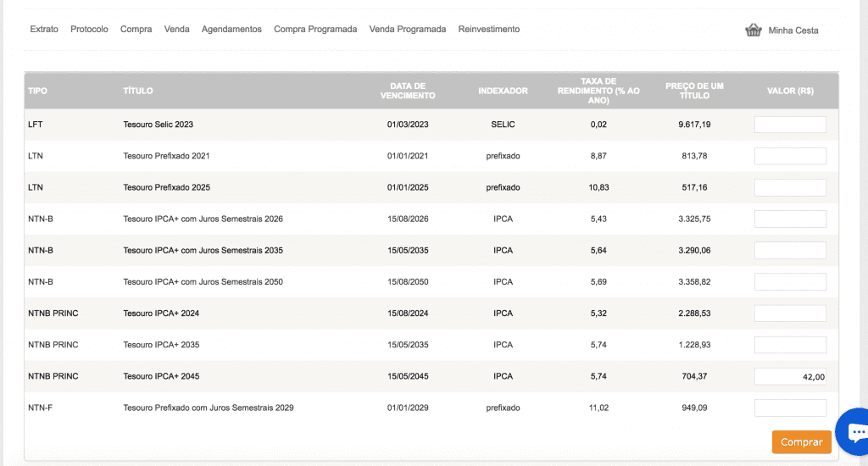
Task: Click the price 949,09
Action: [694, 408]
